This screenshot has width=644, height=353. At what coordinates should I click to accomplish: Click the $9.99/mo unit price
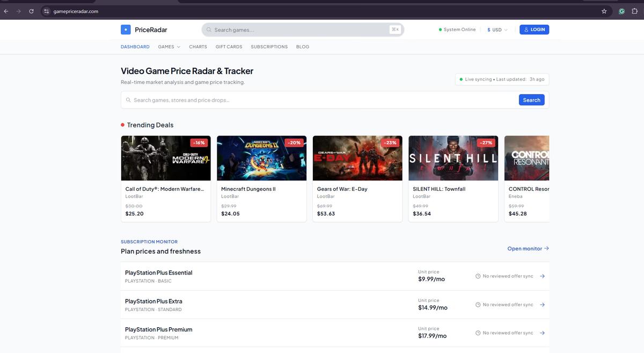431,279
